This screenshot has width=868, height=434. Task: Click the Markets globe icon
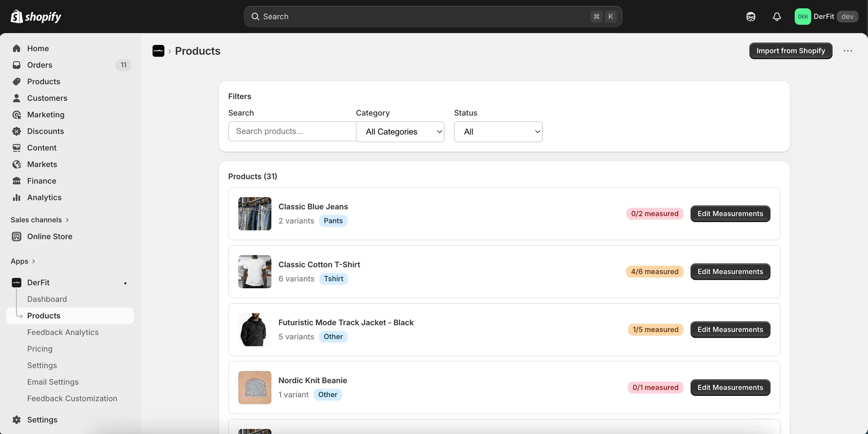pos(17,164)
